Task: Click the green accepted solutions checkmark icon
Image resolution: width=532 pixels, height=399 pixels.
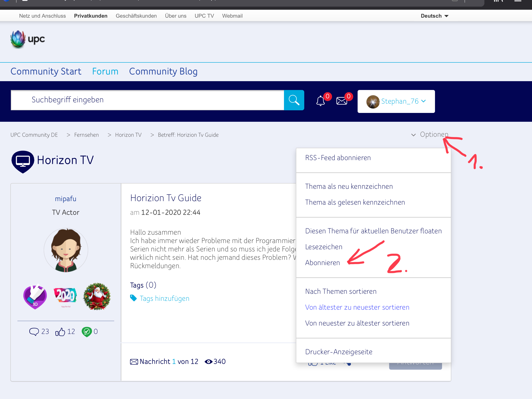Action: pyautogui.click(x=87, y=332)
